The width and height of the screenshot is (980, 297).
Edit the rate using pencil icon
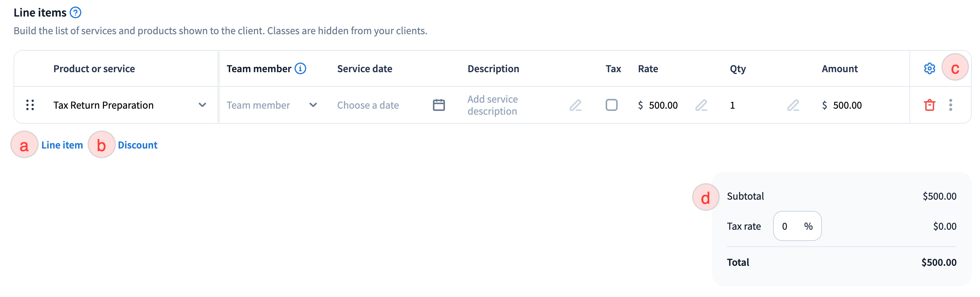pos(701,105)
